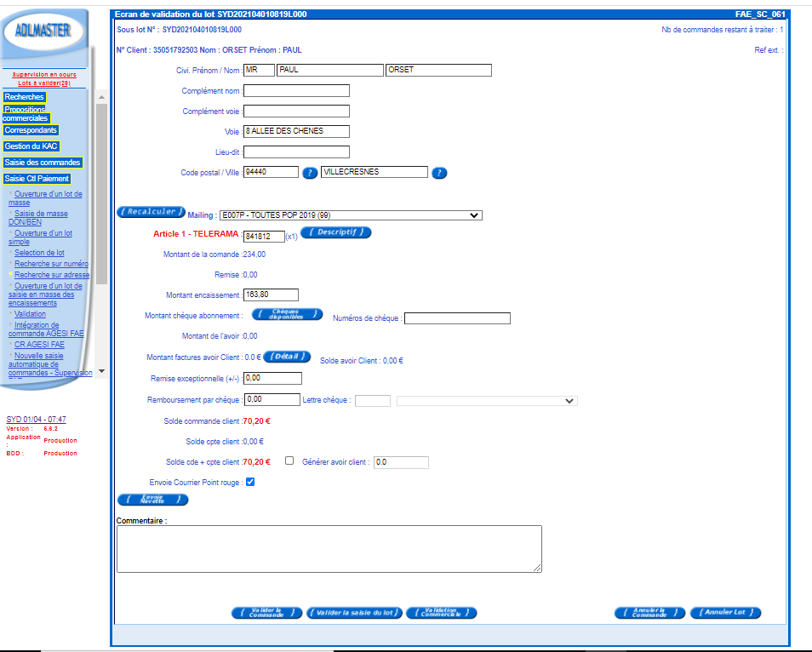This screenshot has width=812, height=652.
Task: Open the Mailing dropdown
Action: 351,214
